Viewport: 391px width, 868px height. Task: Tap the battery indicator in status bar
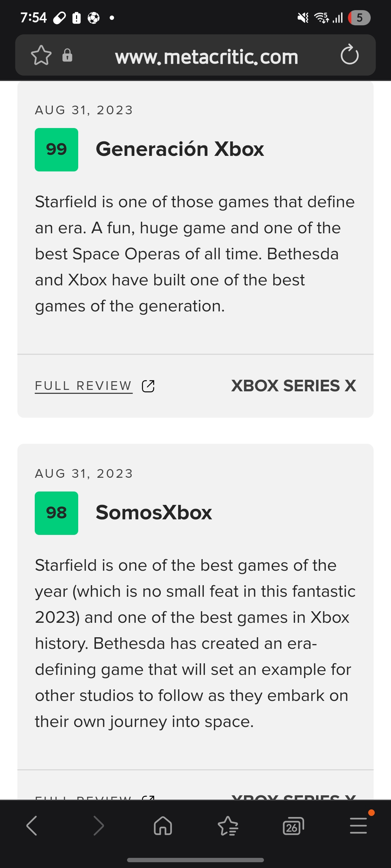[359, 18]
